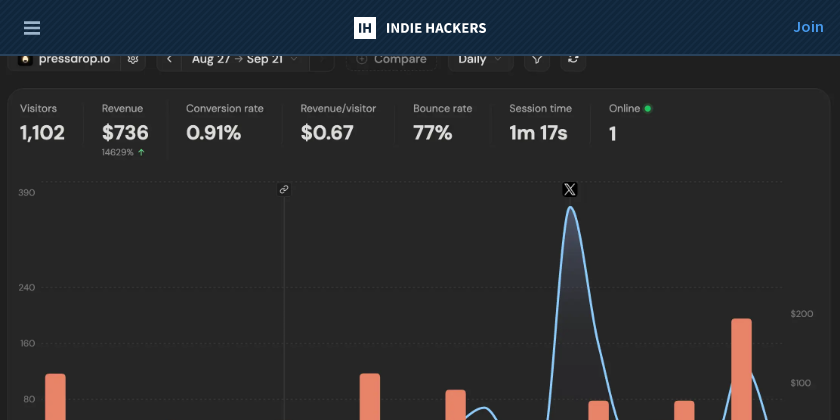Click the 160 y-axis label
The width and height of the screenshot is (840, 420).
[27, 343]
